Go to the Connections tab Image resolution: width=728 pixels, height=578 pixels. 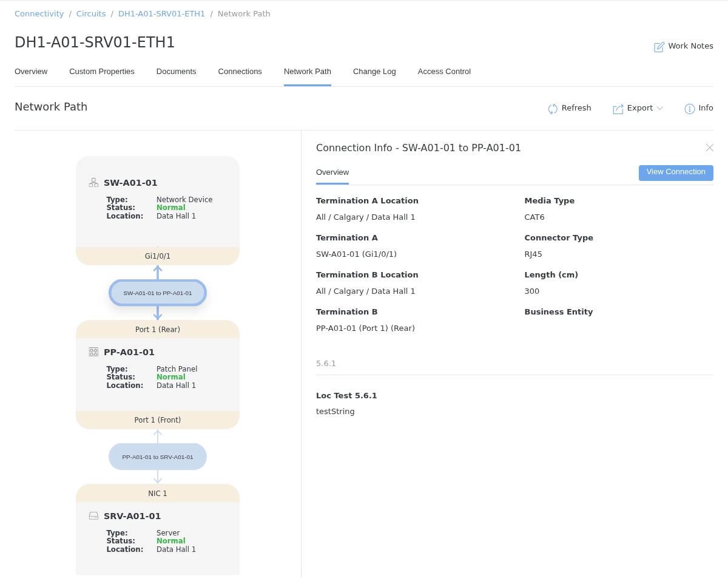click(240, 72)
